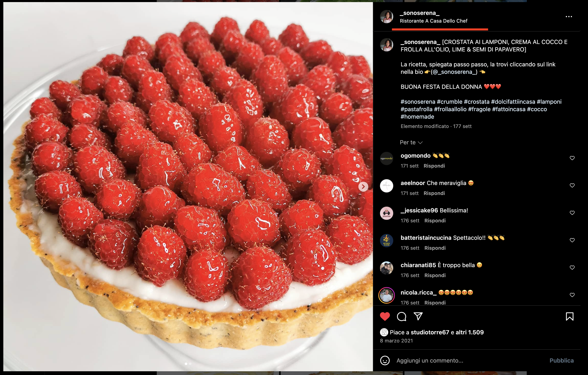Share post using paper plane icon
The image size is (588, 375).
pyautogui.click(x=418, y=317)
